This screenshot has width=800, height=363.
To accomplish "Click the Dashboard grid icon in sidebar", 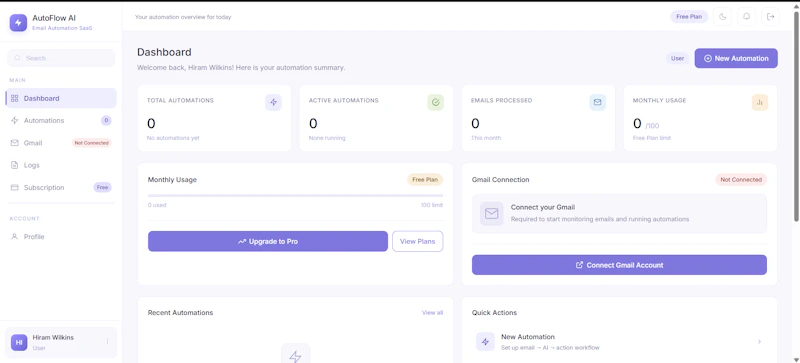I will (x=14, y=98).
